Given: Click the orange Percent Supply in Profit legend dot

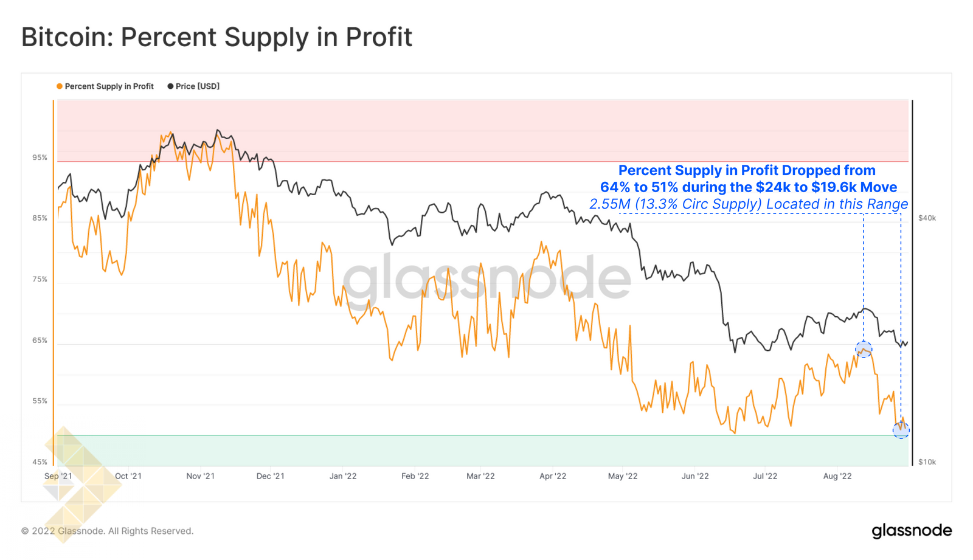Looking at the screenshot, I should [x=60, y=86].
